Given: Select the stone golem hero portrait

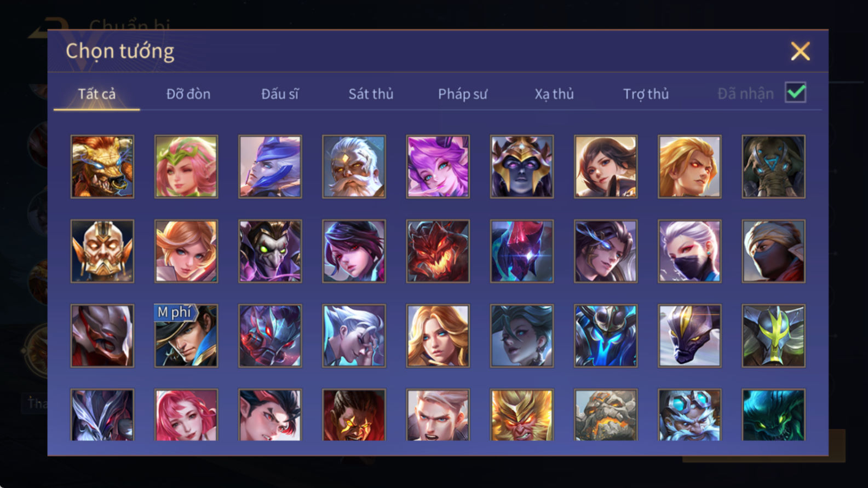Looking at the screenshot, I should tap(606, 415).
